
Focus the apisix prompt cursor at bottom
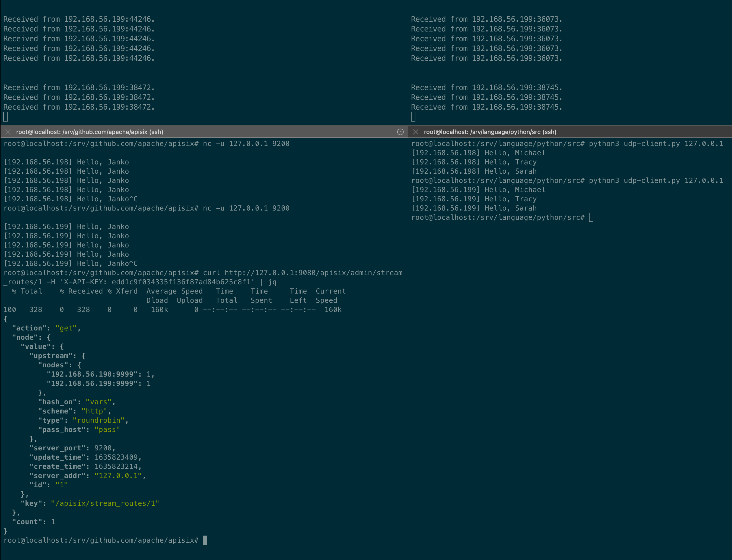click(205, 540)
